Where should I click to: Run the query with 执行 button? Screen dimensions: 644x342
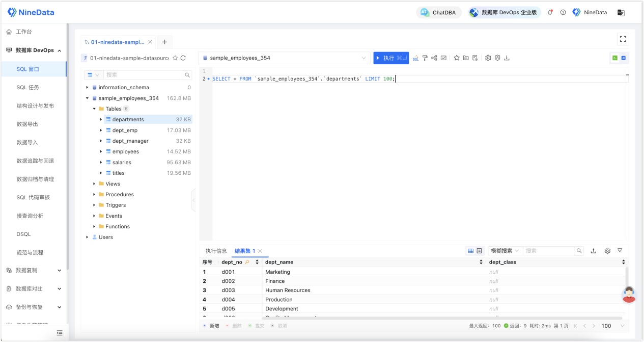click(391, 58)
